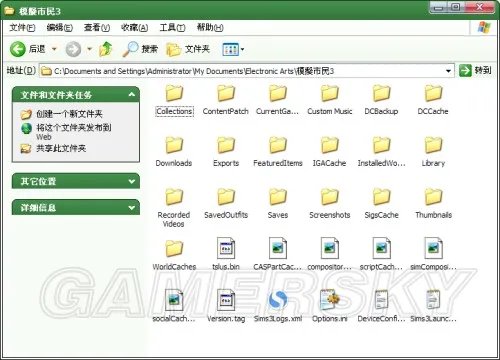Open the Forward button history dropdown arrow
The height and width of the screenshot is (360, 500).
[x=89, y=49]
